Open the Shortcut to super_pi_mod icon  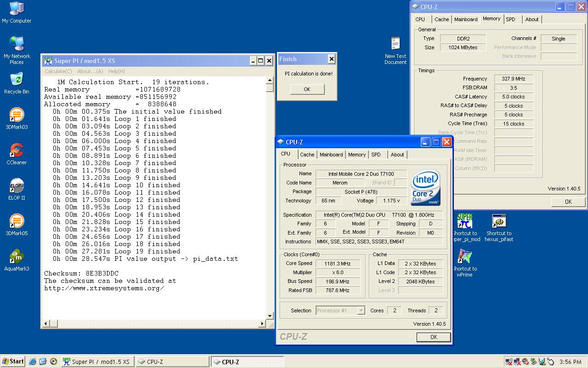[464, 221]
